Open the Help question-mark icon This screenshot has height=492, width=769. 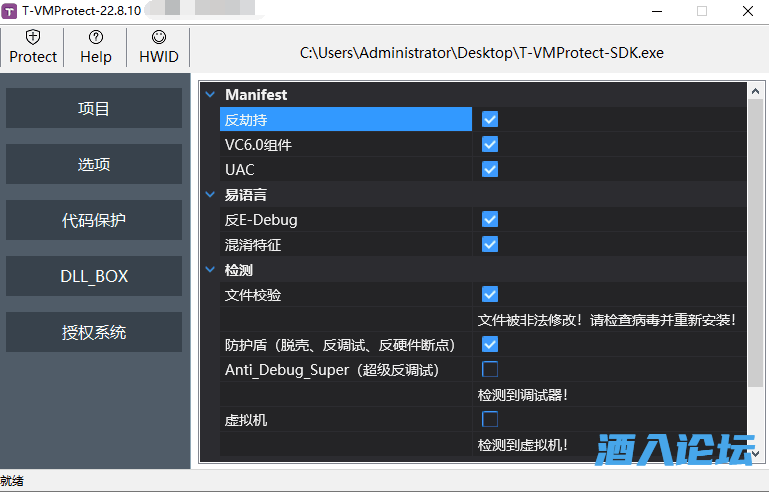tap(96, 37)
